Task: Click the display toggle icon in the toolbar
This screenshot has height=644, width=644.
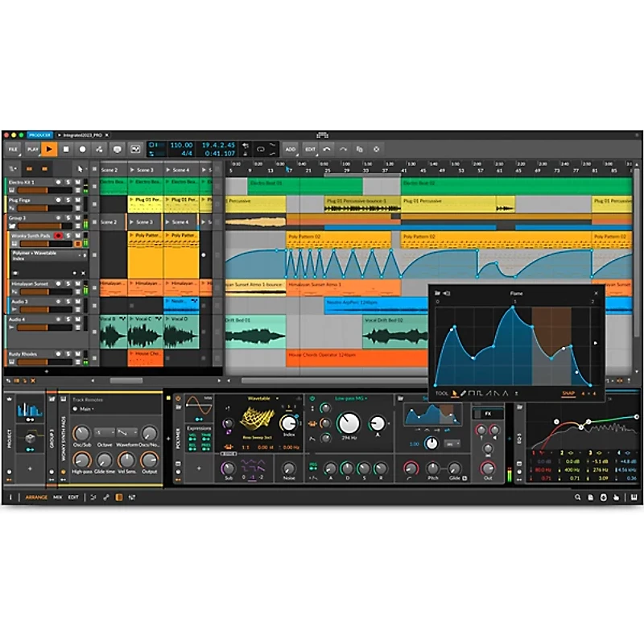Action: point(134,149)
